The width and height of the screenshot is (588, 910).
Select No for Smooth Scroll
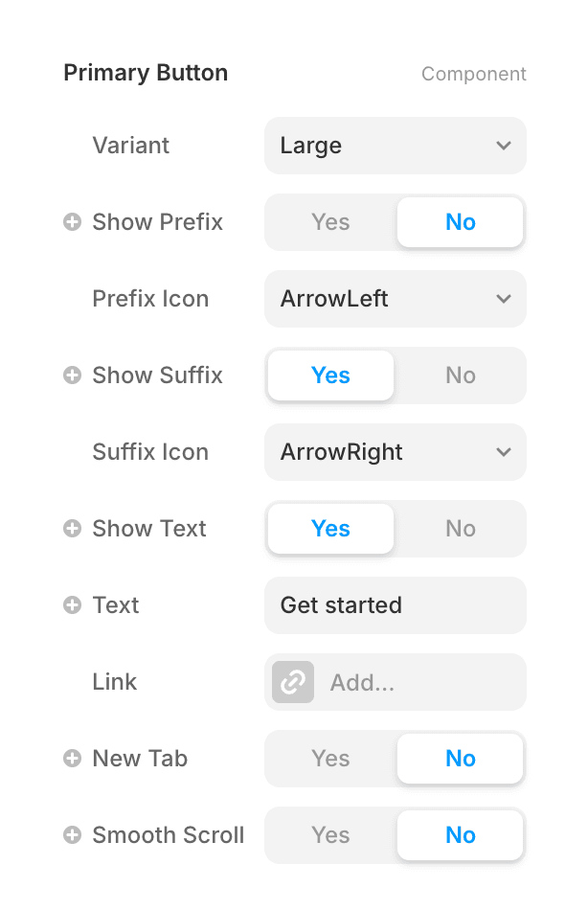[460, 834]
